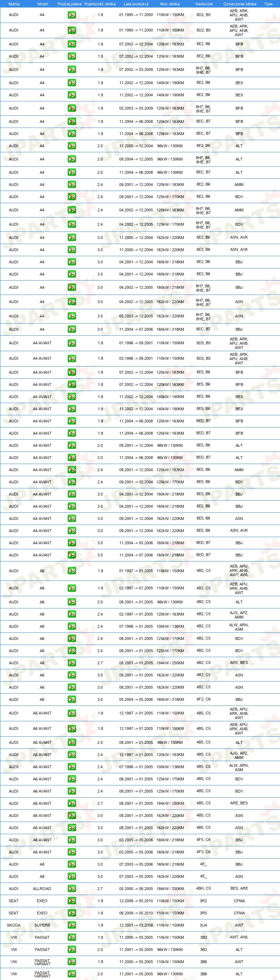Click years 05.2004 -> 05.2006 in A6 row
Image resolution: width=280 pixels, height=980 pixels.
click(x=136, y=700)
